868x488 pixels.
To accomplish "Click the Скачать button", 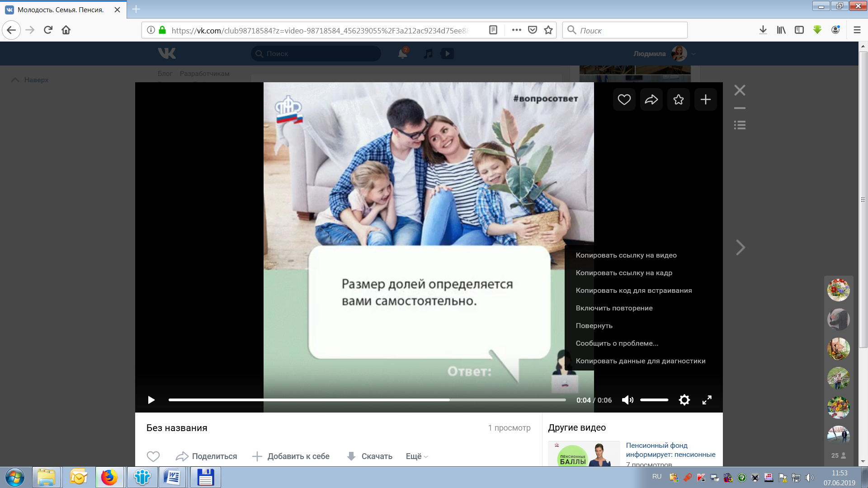I will pyautogui.click(x=369, y=456).
